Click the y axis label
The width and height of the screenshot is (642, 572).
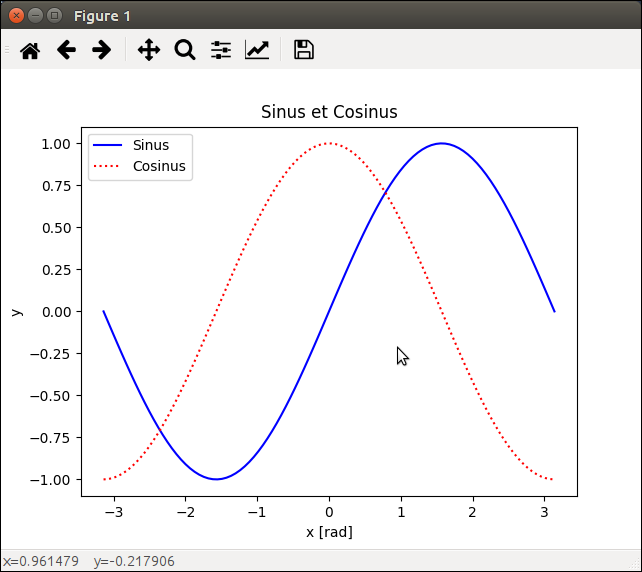coord(16,312)
